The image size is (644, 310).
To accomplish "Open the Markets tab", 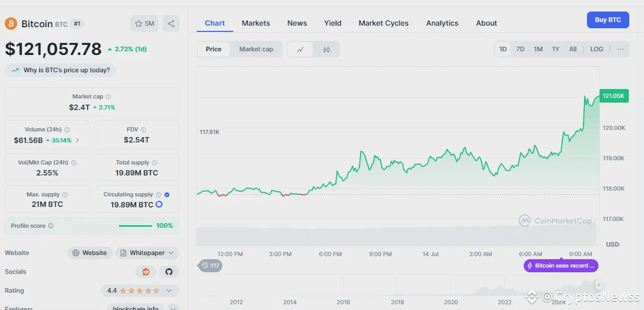I will tap(256, 23).
